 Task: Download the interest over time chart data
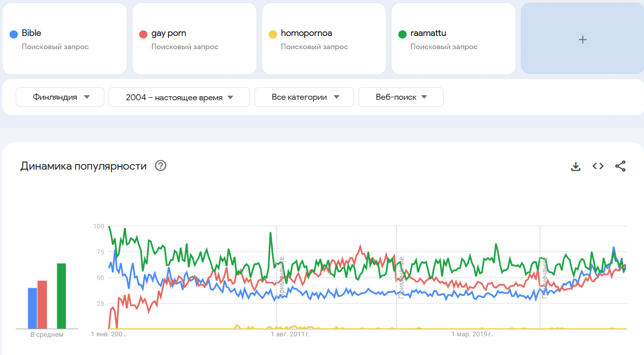[x=576, y=166]
